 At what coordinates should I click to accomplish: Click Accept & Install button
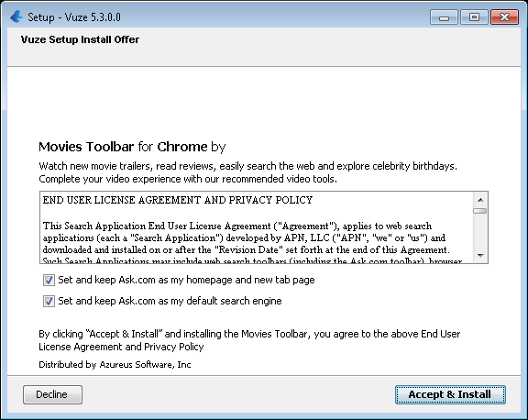(450, 394)
